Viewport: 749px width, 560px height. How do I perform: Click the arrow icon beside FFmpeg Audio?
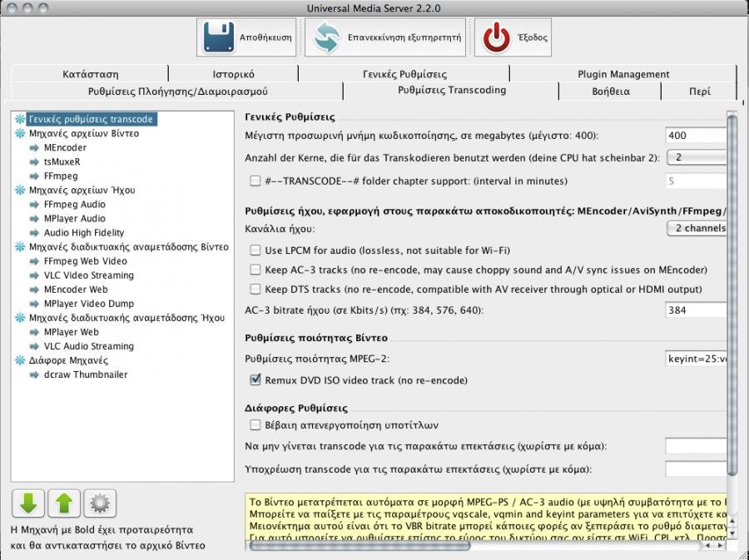pyautogui.click(x=34, y=205)
